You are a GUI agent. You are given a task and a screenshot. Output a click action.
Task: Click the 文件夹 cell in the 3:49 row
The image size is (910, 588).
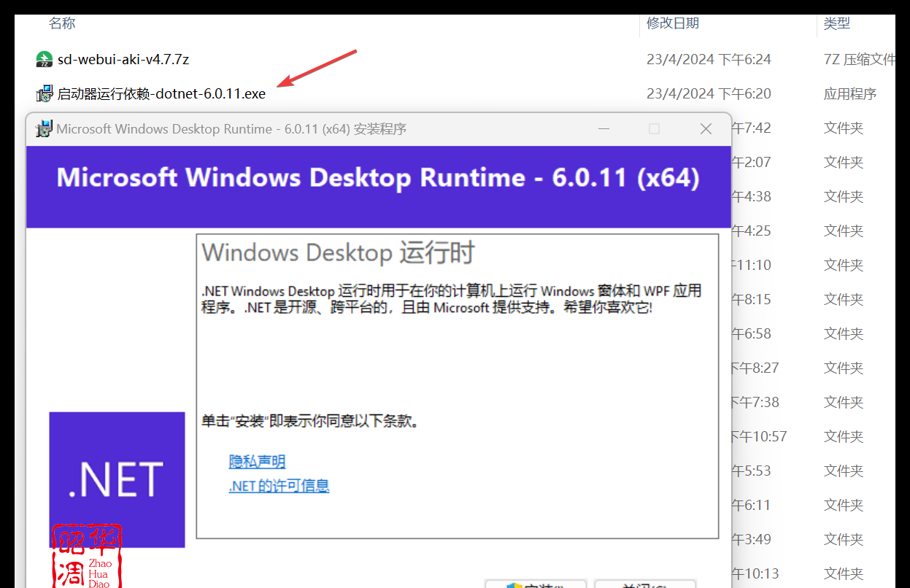point(844,539)
